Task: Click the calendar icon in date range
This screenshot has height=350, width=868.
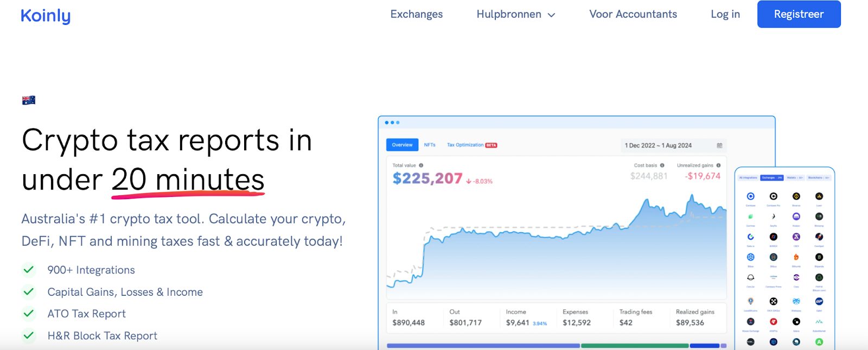Action: (x=719, y=145)
